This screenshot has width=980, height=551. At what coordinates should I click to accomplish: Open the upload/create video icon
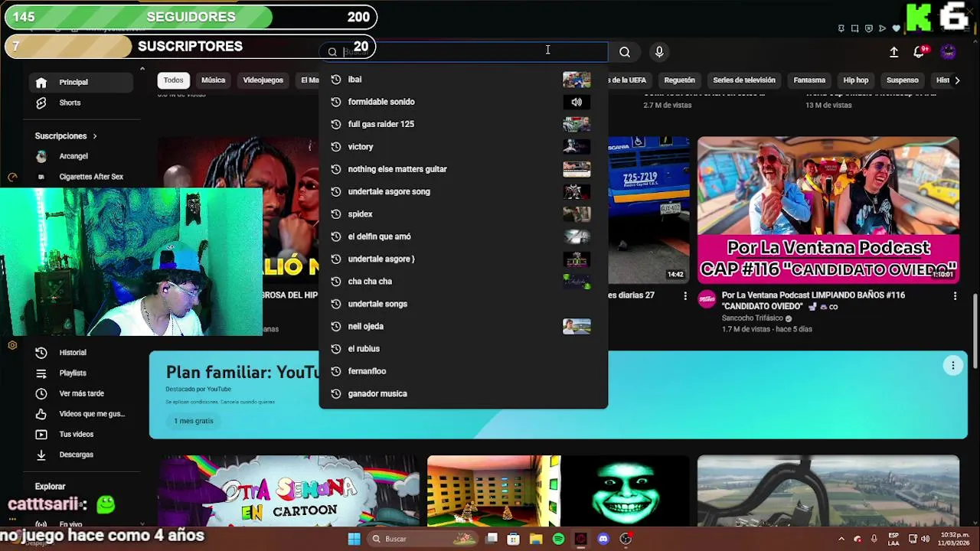coord(893,52)
